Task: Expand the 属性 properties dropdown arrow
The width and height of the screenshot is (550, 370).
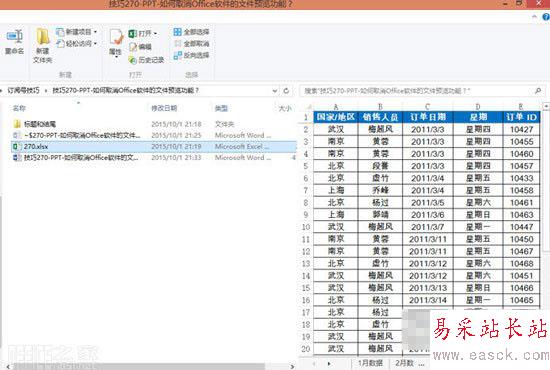Action: tap(116, 57)
